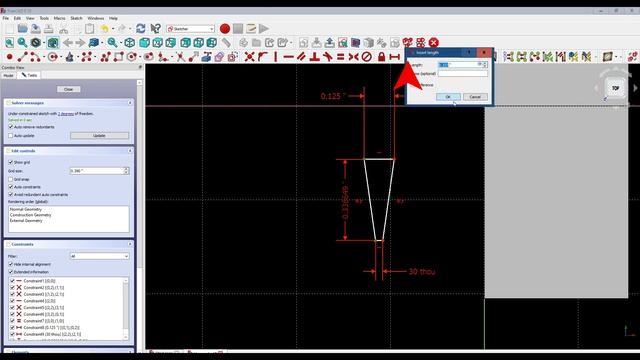Viewport: 640px width, 360px height.
Task: Select the create point tool
Action: (x=9, y=57)
